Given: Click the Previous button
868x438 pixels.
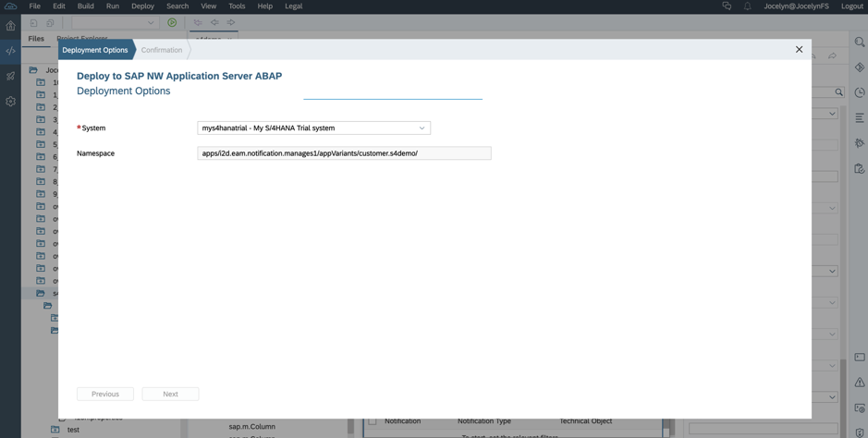Looking at the screenshot, I should pyautogui.click(x=105, y=394).
